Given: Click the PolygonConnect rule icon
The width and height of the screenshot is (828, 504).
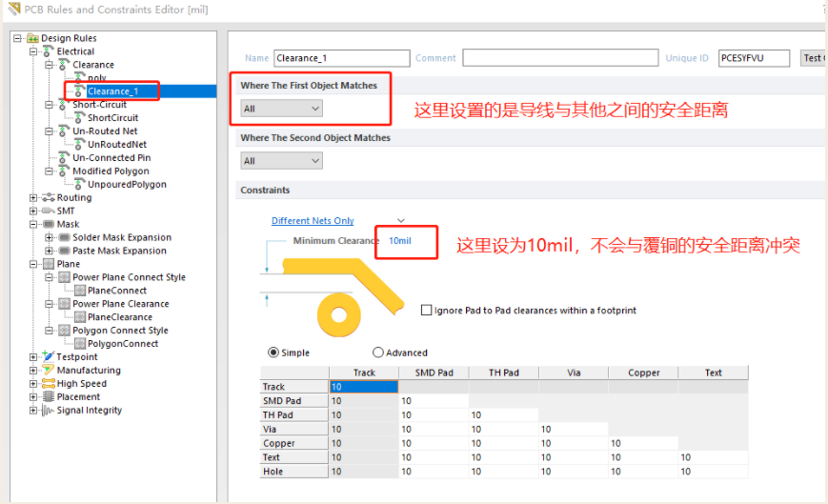Looking at the screenshot, I should pos(80,344).
